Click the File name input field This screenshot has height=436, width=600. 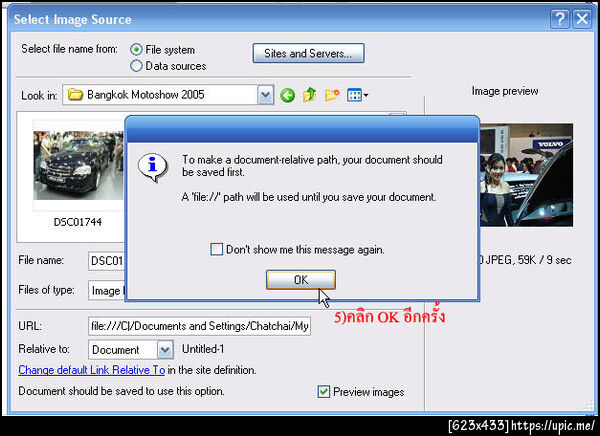click(x=107, y=261)
